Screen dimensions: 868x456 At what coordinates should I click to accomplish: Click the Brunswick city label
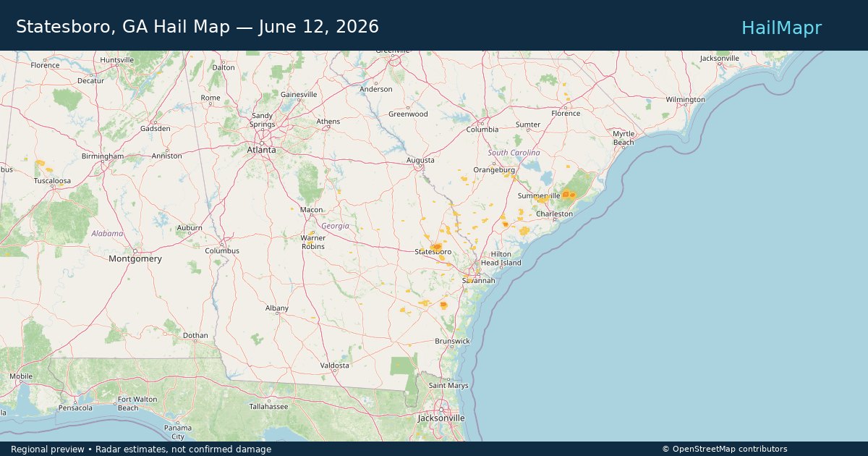coord(452,341)
